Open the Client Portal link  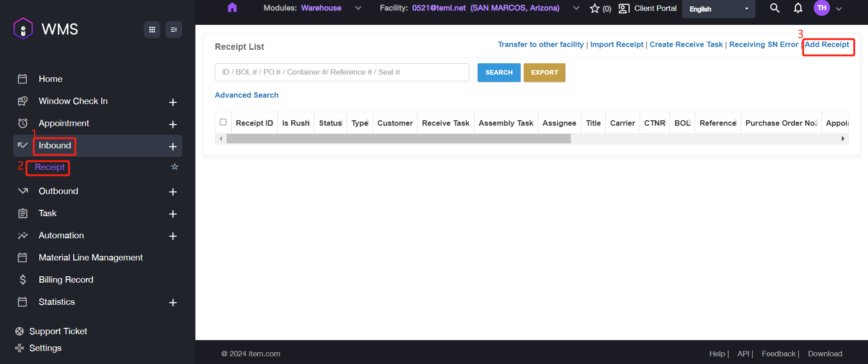click(648, 9)
